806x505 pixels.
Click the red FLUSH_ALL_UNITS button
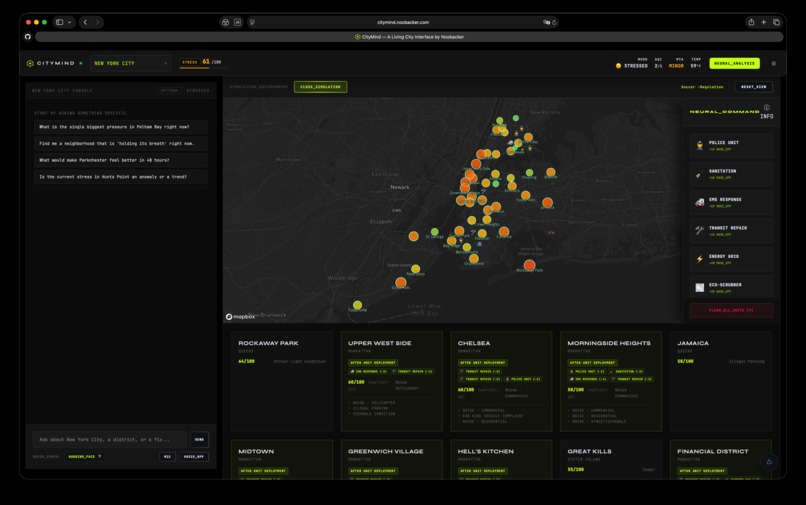731,310
